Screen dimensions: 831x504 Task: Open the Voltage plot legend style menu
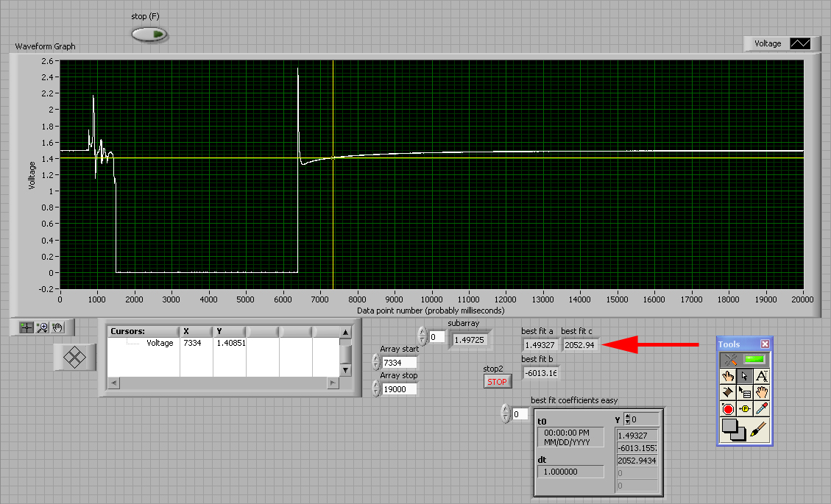(x=799, y=43)
